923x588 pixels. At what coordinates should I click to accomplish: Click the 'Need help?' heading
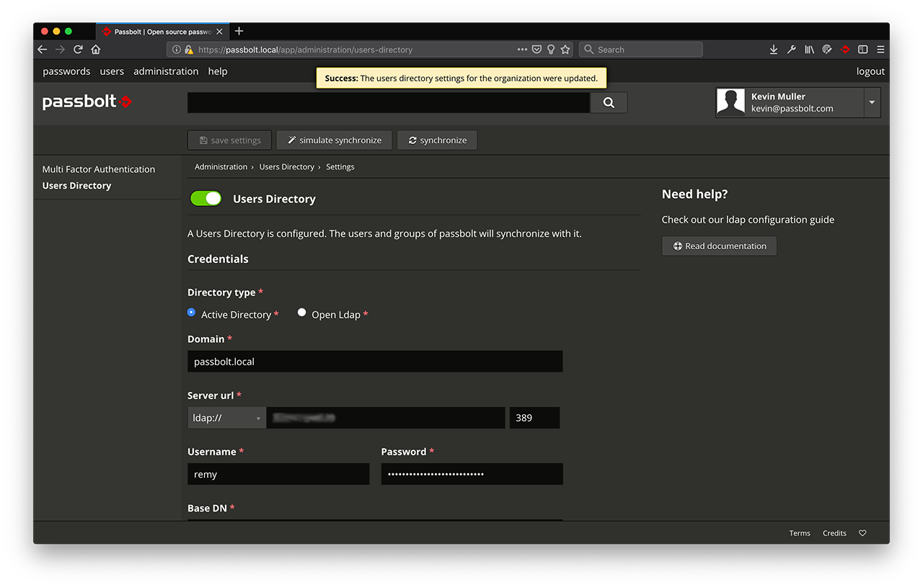coord(695,194)
